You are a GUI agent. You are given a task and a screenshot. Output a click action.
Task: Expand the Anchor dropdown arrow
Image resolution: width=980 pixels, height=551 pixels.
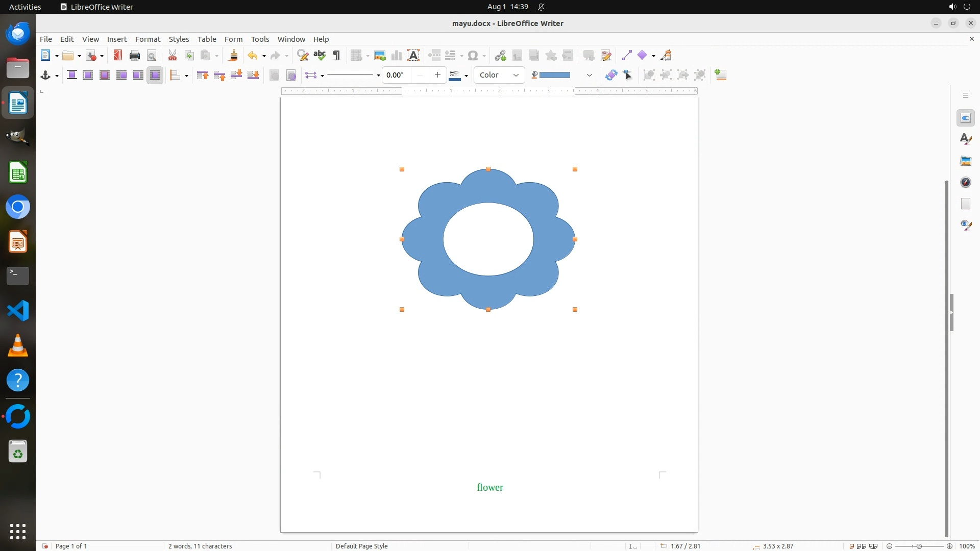click(57, 76)
